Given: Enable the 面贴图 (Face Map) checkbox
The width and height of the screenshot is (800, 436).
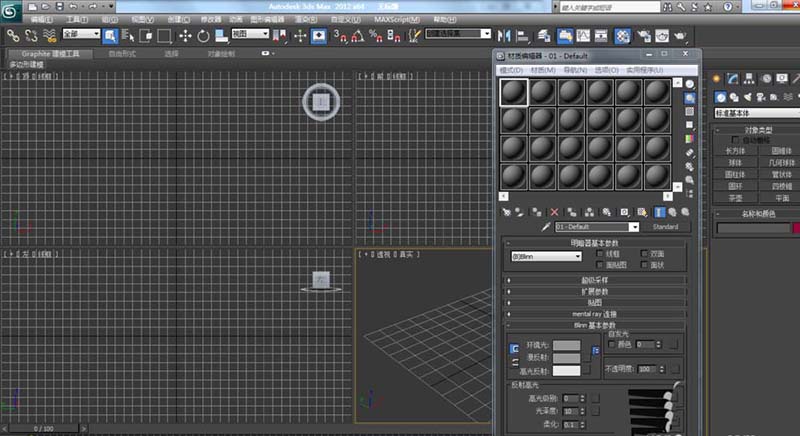Looking at the screenshot, I should pyautogui.click(x=600, y=265).
